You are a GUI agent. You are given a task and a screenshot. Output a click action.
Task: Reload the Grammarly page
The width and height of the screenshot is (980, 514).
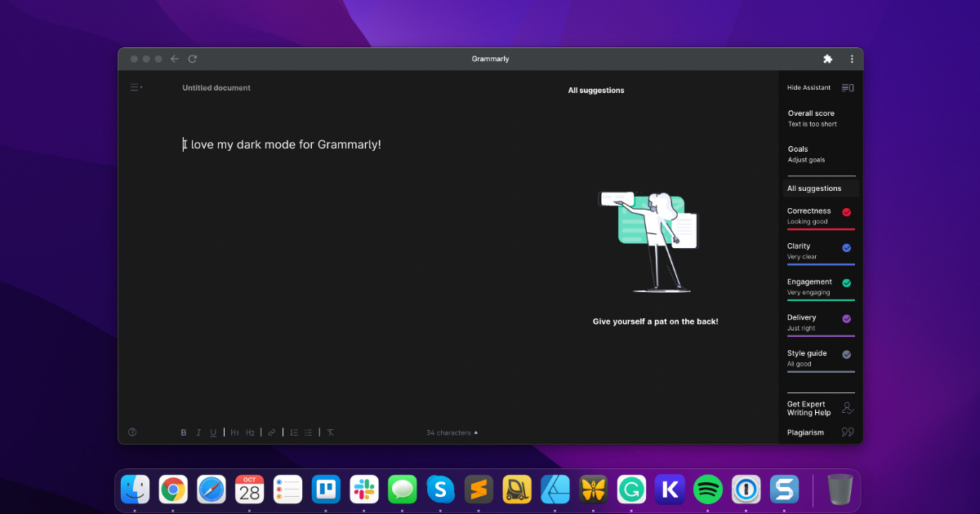tap(193, 59)
